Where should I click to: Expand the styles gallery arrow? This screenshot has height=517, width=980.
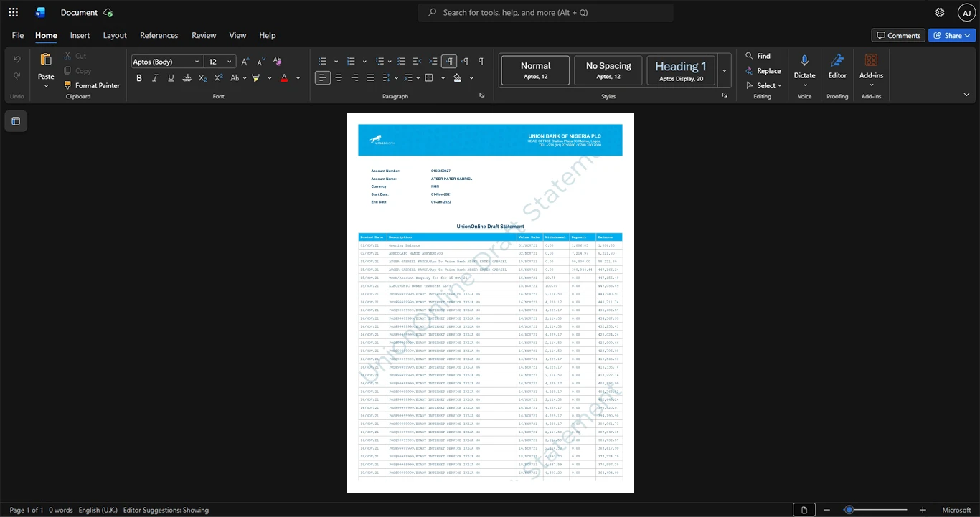[x=725, y=70]
